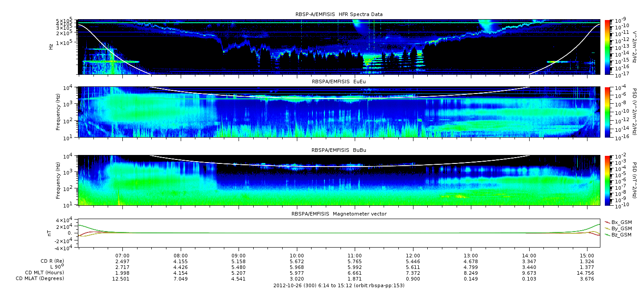The height and width of the screenshot is (293, 644).
Task: Click the Magnetometer vector panel title
Action: pyautogui.click(x=339, y=214)
